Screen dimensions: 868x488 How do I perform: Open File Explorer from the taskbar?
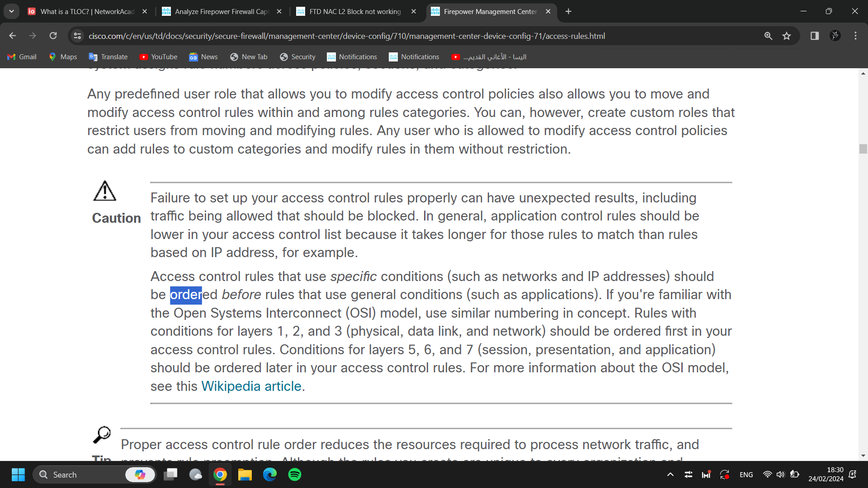pyautogui.click(x=245, y=474)
